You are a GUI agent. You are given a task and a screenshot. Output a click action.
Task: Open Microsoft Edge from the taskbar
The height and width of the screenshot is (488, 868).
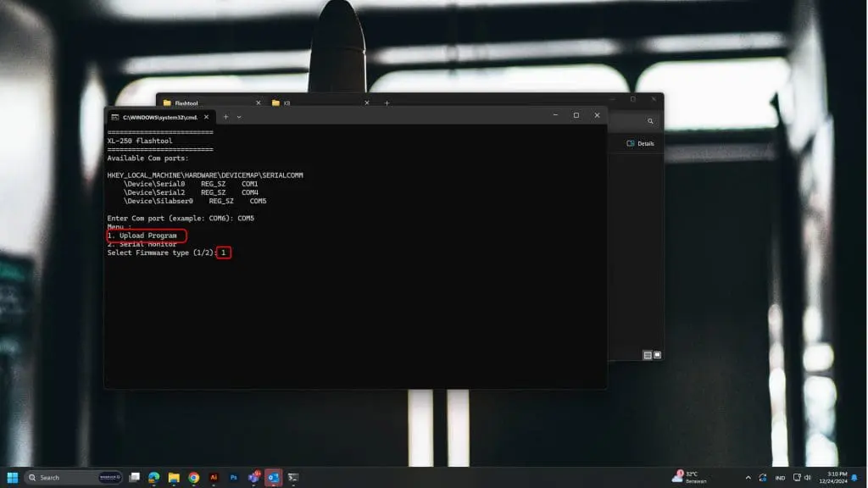click(154, 478)
